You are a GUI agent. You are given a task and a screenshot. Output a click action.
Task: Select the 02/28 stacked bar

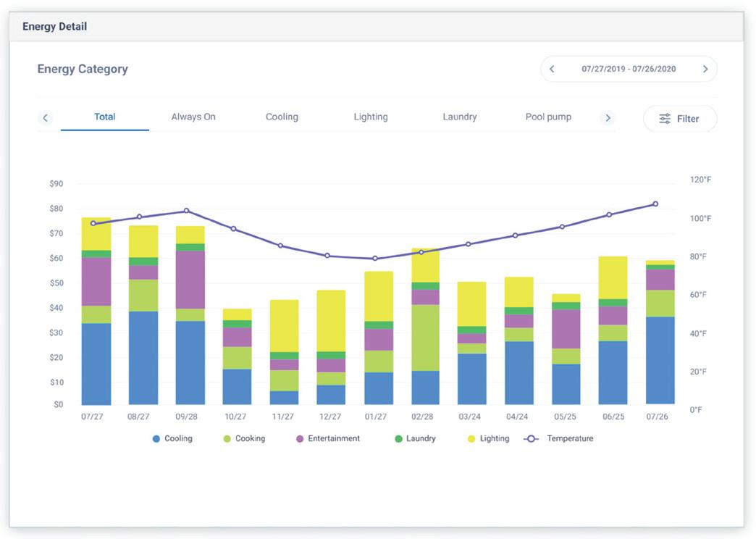click(425, 326)
